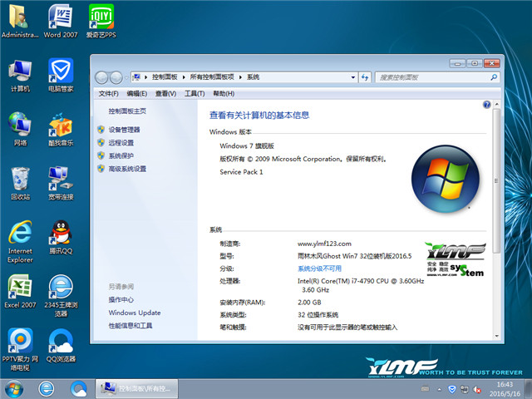Click the Windows Start orb

(x=14, y=389)
